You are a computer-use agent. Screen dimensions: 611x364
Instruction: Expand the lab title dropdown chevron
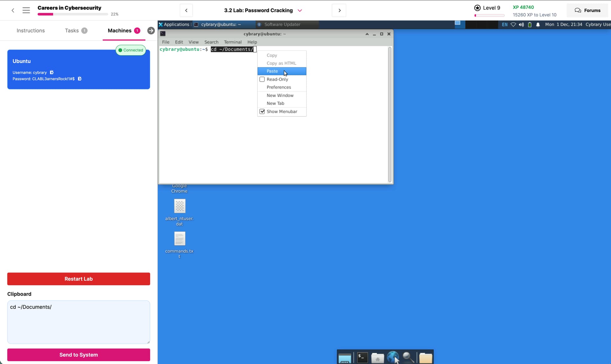pyautogui.click(x=300, y=10)
